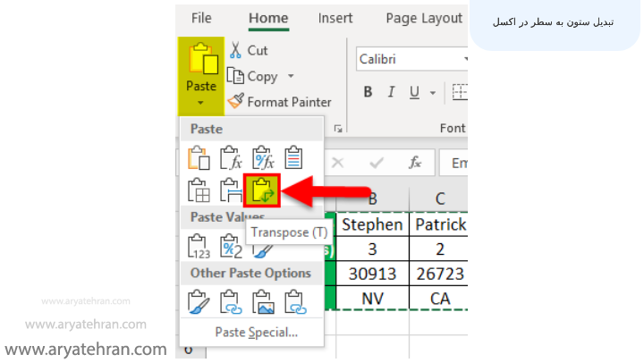Open the Insert ribbon tab

(x=335, y=18)
